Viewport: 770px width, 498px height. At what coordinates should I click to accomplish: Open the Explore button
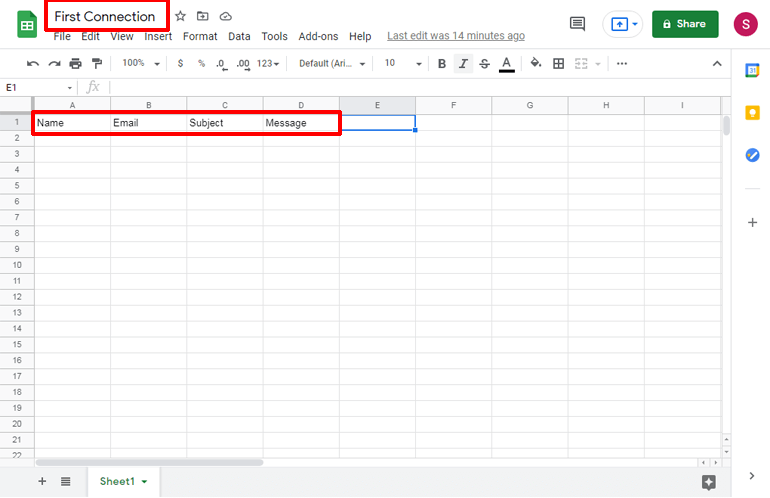pos(709,482)
